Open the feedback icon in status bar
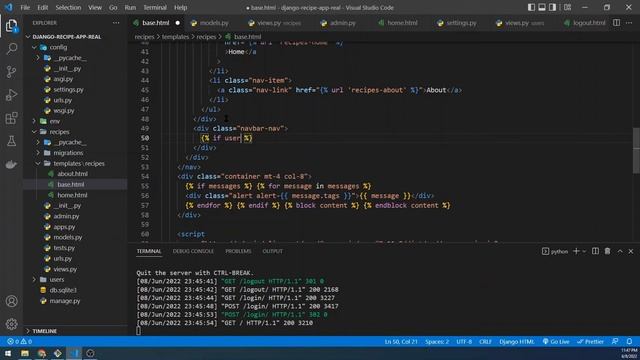The height and width of the screenshot is (360, 640). tap(615, 341)
